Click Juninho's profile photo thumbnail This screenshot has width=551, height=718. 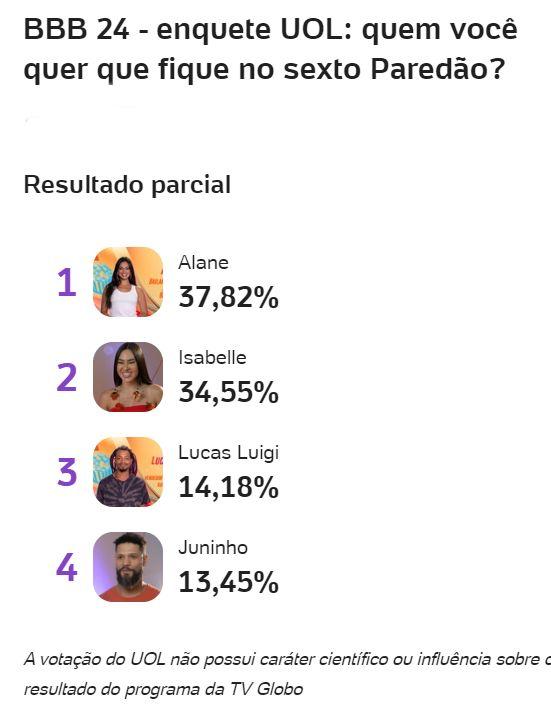128,566
